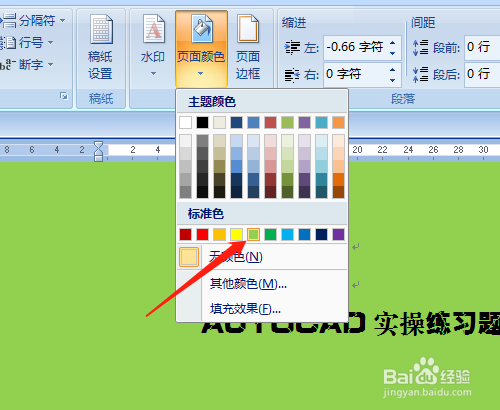The height and width of the screenshot is (410, 500).
Task: Select the olive green theme color swatch
Action: coord(287,122)
